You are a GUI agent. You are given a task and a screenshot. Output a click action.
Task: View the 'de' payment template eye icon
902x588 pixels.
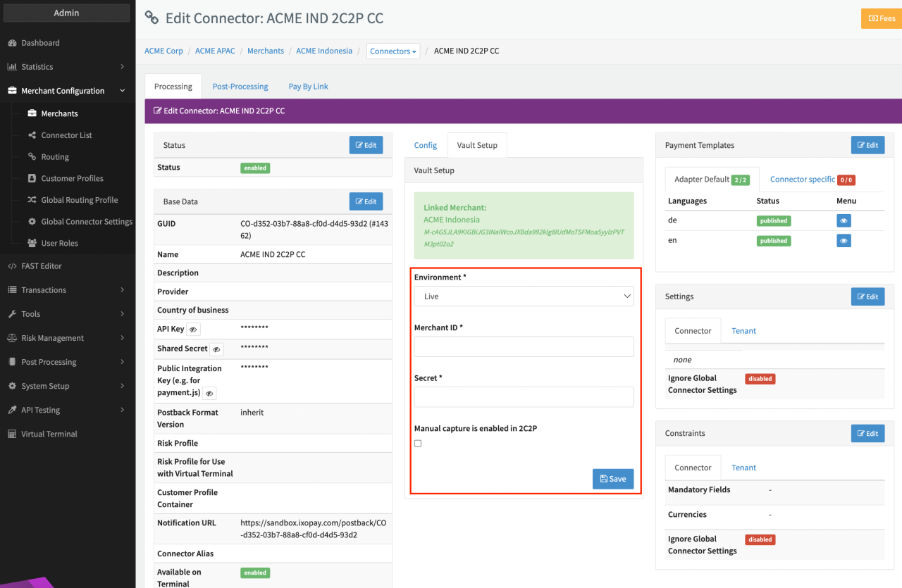(x=844, y=220)
